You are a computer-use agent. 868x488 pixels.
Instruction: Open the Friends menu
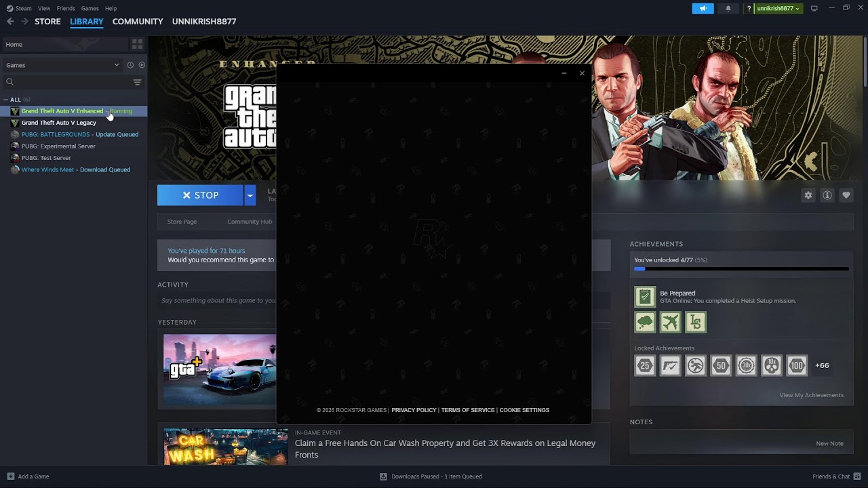[x=66, y=8]
